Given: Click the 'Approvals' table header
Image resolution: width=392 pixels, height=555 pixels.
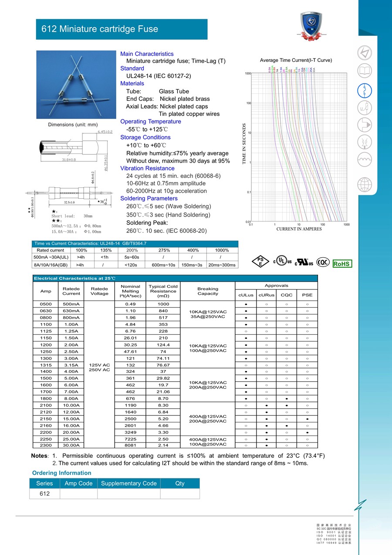Looking at the screenshot, I should 277,286.
